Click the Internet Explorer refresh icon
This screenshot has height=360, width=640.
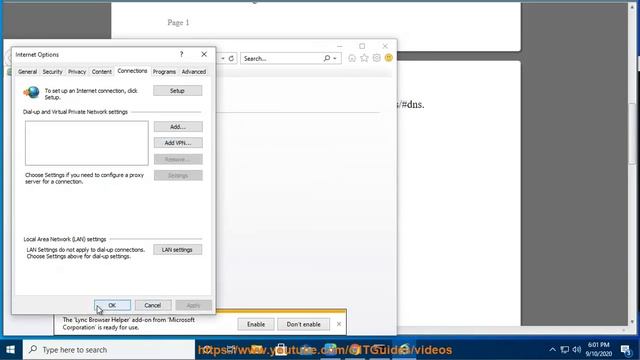[x=231, y=58]
